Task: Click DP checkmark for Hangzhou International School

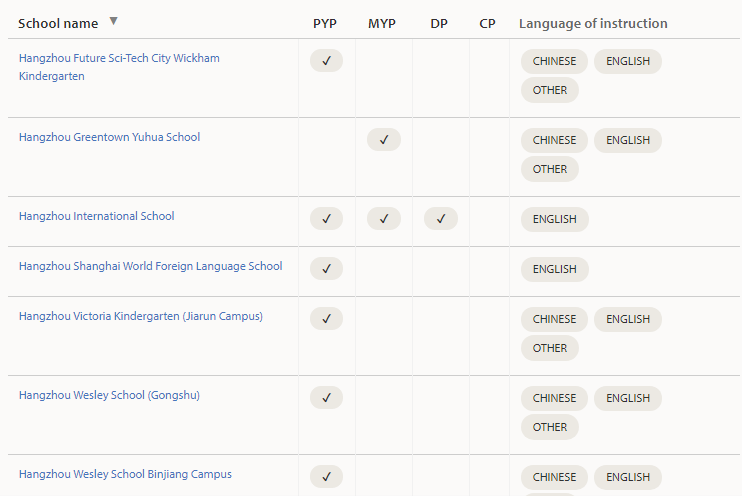Action: click(x=441, y=219)
